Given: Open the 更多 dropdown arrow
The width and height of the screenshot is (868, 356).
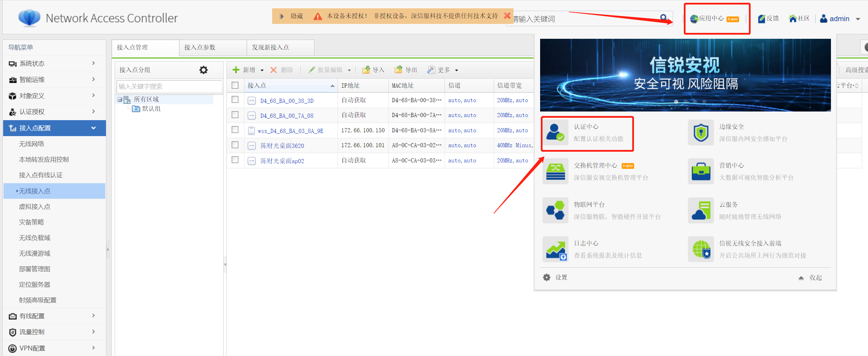Looking at the screenshot, I should tap(457, 70).
